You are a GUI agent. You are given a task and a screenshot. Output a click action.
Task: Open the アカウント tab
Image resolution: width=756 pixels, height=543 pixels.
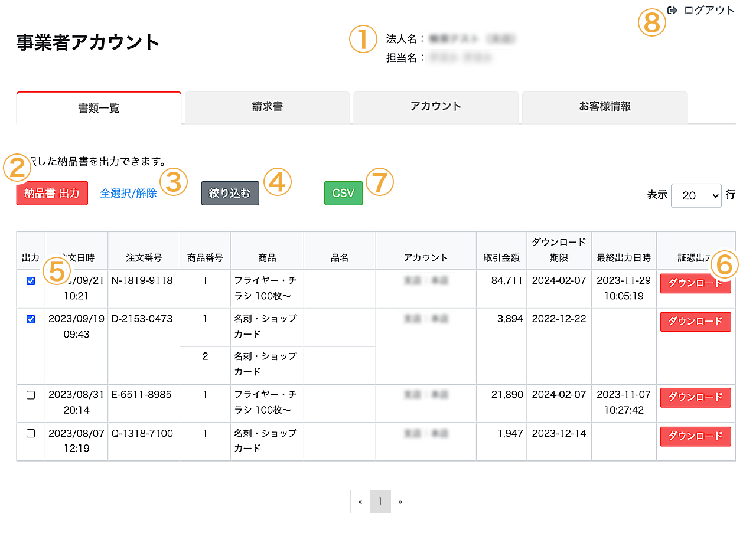pos(435,107)
